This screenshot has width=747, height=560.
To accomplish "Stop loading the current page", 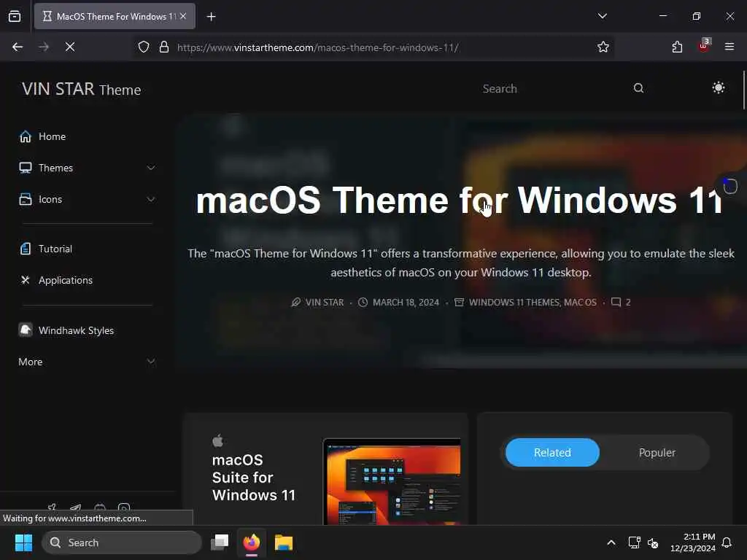I will tap(70, 47).
